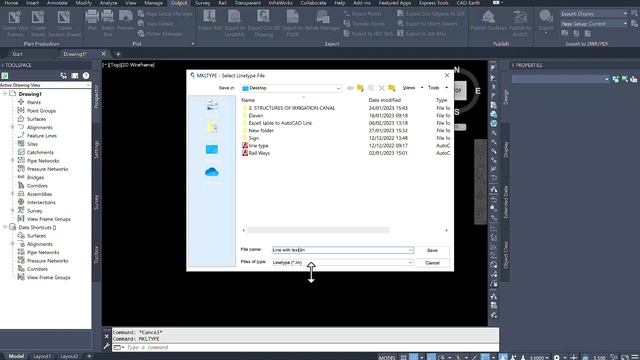This screenshot has width=640, height=360.
Task: Open the Express Tools ribbon tab
Action: coord(433,3)
